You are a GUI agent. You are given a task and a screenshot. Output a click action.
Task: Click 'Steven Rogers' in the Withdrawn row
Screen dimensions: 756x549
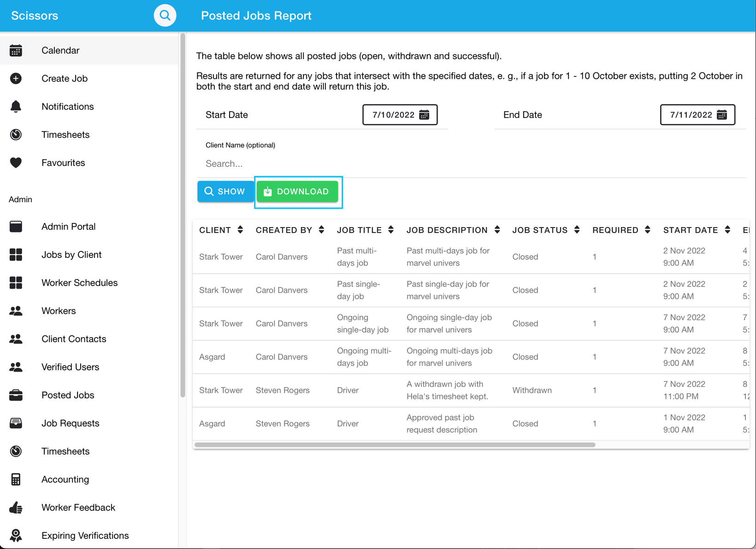[x=283, y=391]
